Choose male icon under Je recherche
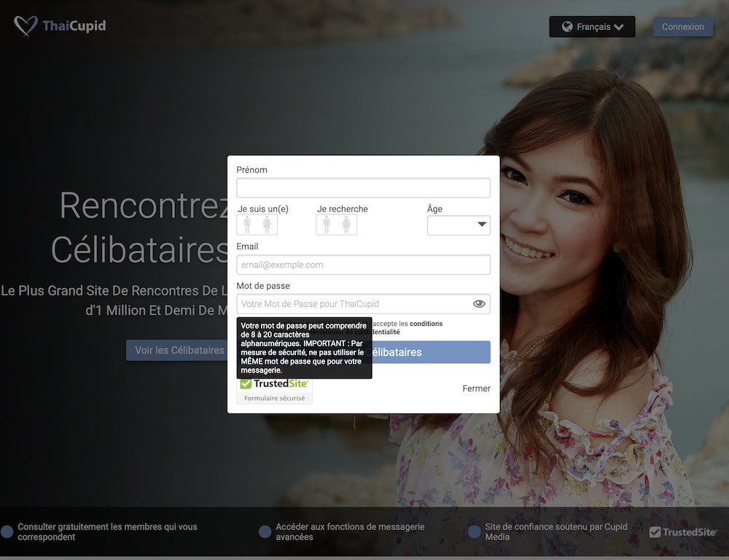This screenshot has height=560, width=729. pos(327,225)
